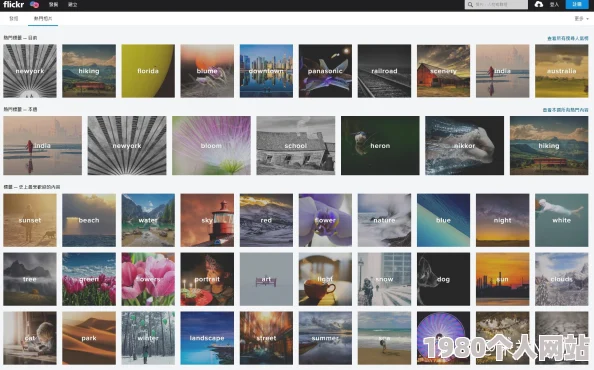This screenshot has height=370, width=594.
Task: Focus the search input field
Action: (x=496, y=5)
